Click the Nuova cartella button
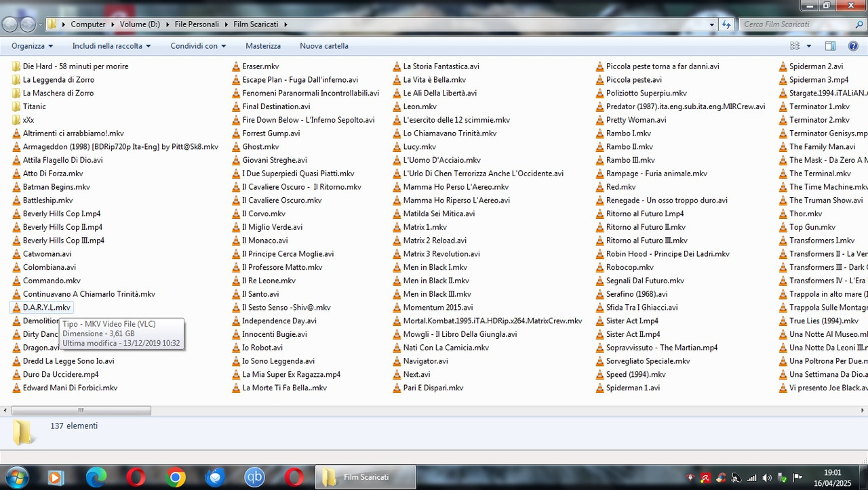Image resolution: width=868 pixels, height=490 pixels. tap(324, 46)
